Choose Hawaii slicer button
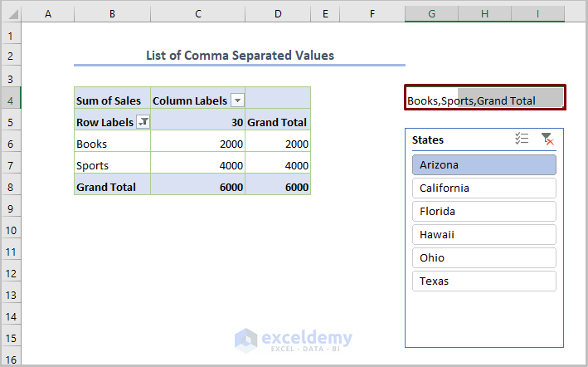The image size is (588, 367). (x=484, y=234)
